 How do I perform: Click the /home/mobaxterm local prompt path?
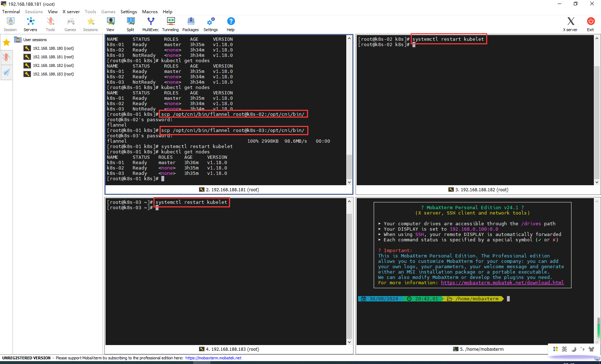[477, 299]
